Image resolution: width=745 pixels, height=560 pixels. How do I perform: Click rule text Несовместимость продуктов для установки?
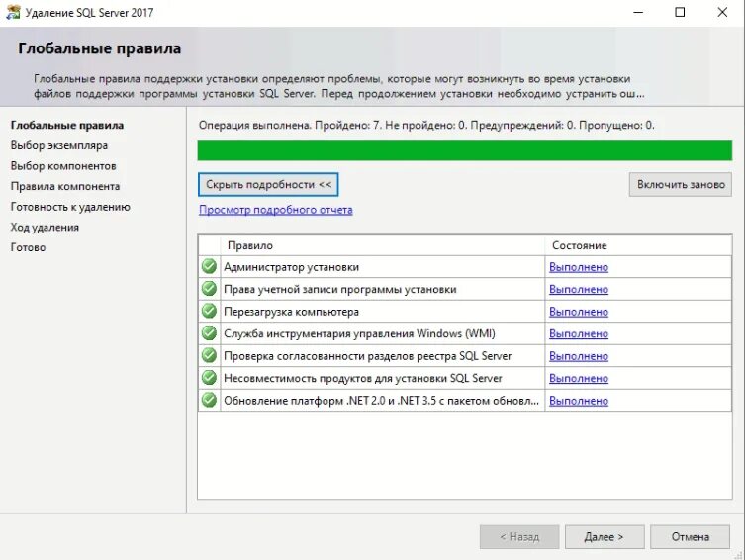[x=363, y=379]
